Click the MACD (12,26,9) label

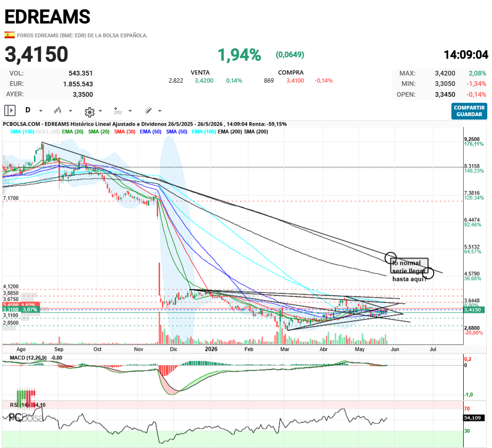[28, 358]
